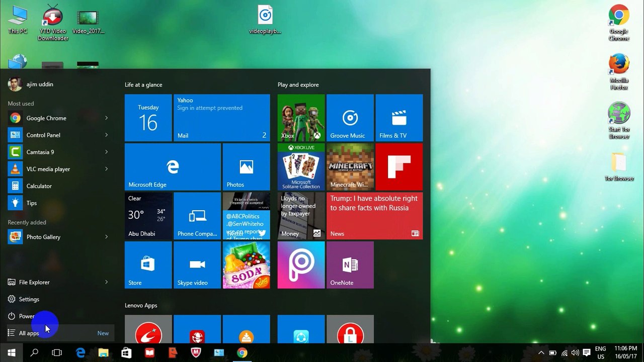This screenshot has height=362, width=644.
Task: Launch the Skype video tile
Action: tap(197, 265)
